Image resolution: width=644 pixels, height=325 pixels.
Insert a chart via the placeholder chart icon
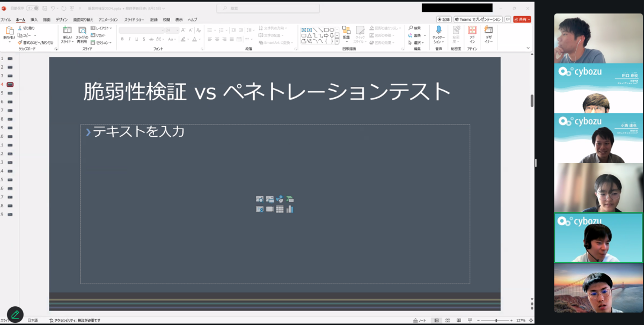tap(290, 209)
